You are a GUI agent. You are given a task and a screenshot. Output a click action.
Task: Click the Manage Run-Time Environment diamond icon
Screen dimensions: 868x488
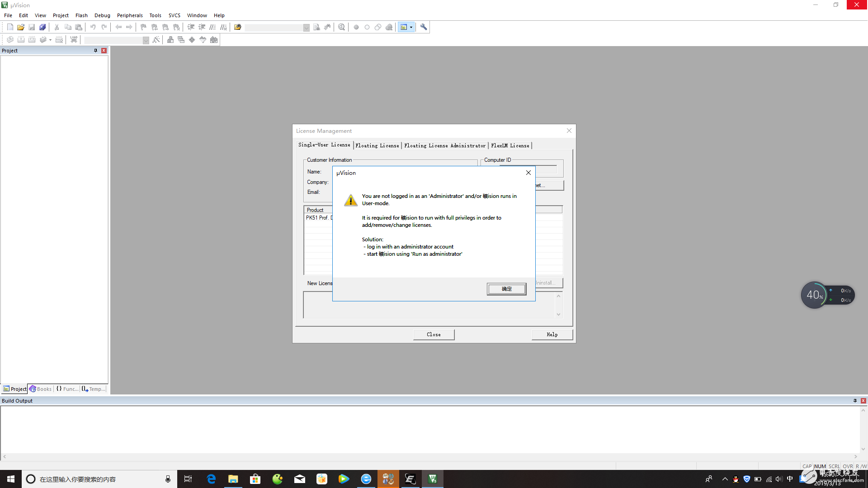pos(192,40)
